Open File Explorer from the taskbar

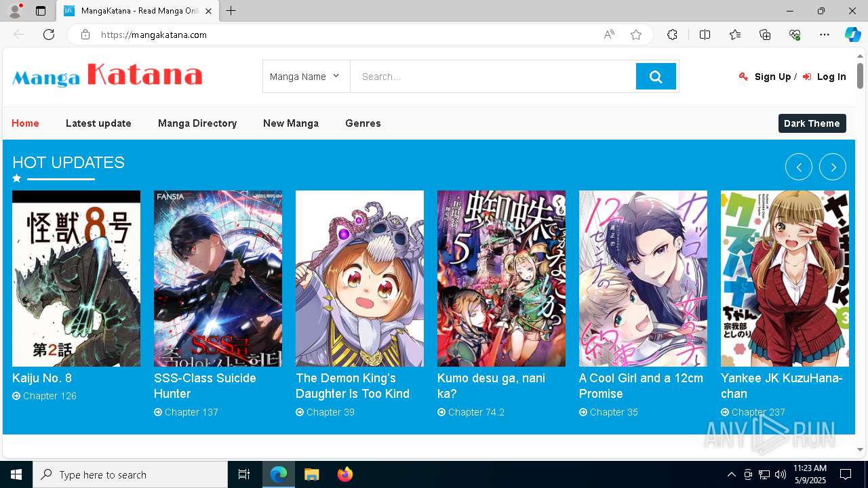[311, 474]
